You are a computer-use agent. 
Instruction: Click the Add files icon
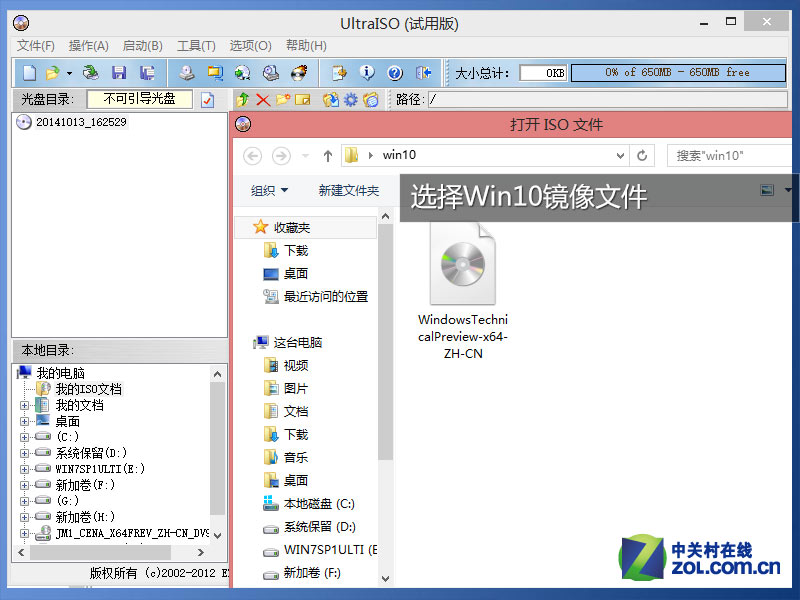(339, 73)
